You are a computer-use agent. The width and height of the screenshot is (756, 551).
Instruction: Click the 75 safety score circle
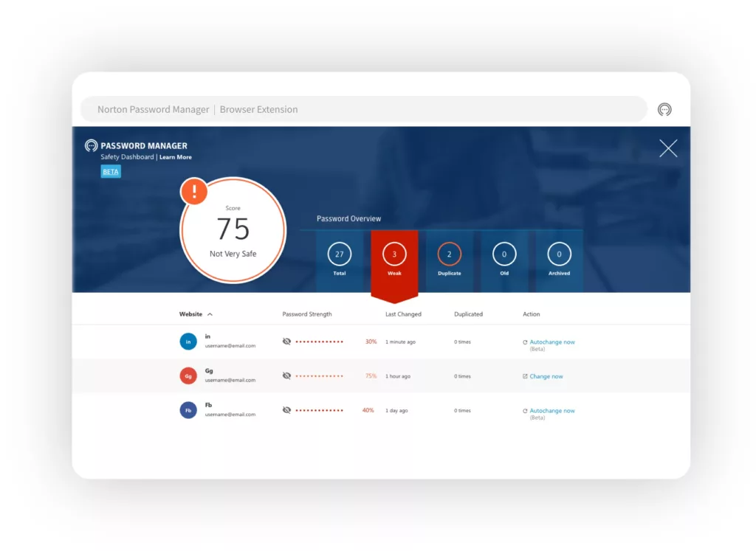[x=233, y=230]
